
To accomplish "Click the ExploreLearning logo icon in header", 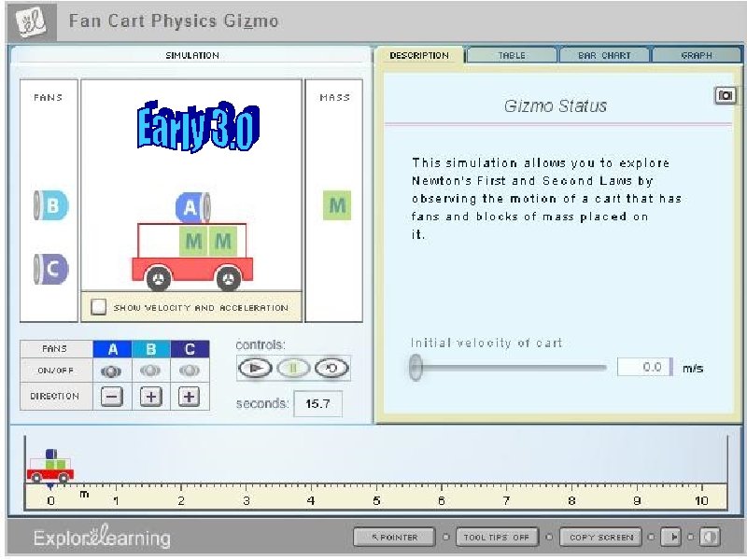I will tap(32, 21).
